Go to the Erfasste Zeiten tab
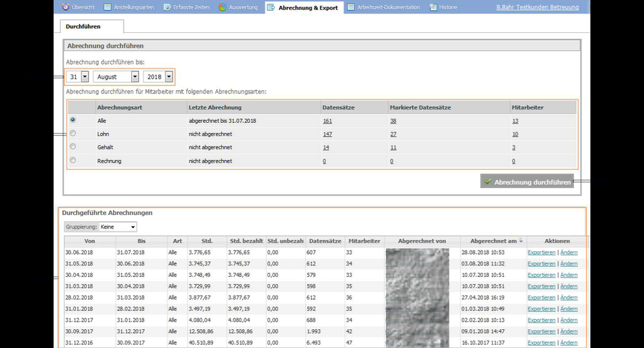Screen dimensions: 644x348 pyautogui.click(x=191, y=7)
